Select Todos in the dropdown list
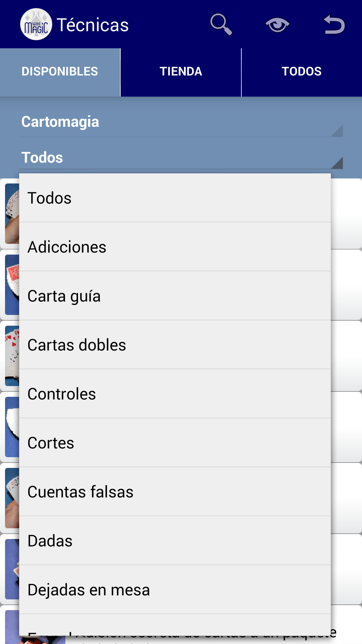Image resolution: width=362 pixels, height=644 pixels. click(175, 198)
